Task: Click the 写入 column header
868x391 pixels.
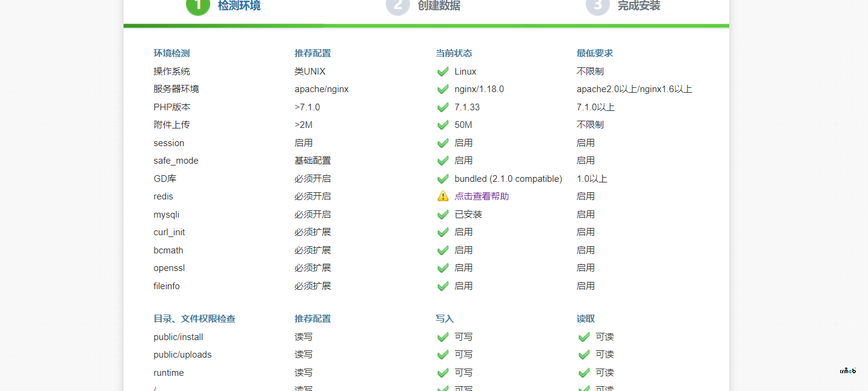Action: click(445, 319)
